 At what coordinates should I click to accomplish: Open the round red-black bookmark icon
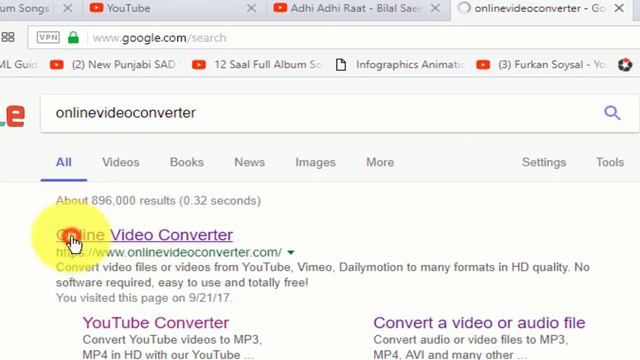pyautogui.click(x=625, y=64)
